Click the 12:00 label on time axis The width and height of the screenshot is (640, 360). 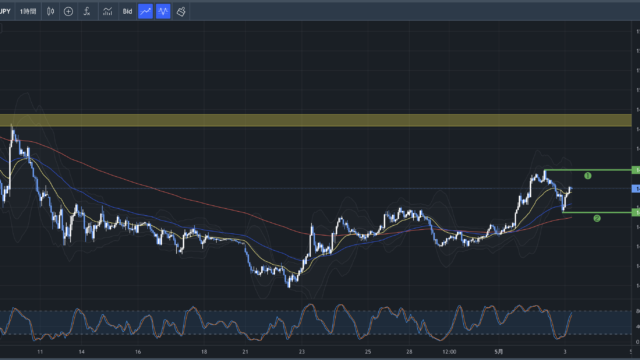click(x=449, y=352)
